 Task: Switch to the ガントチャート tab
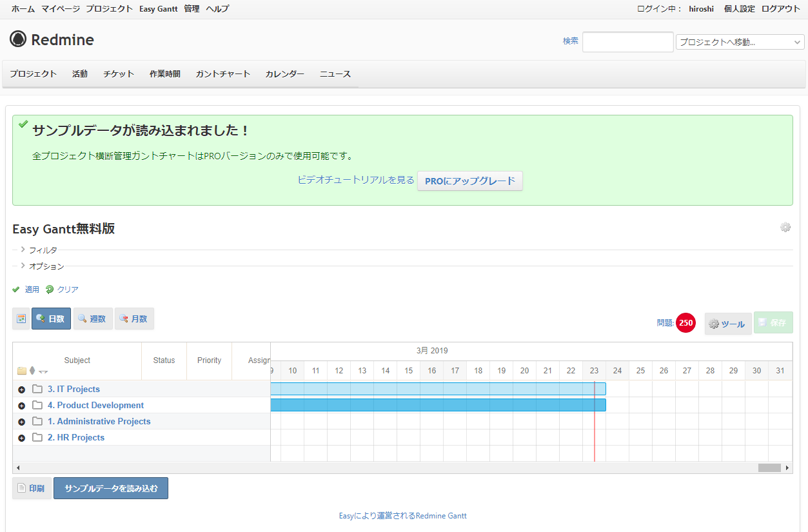click(x=222, y=74)
